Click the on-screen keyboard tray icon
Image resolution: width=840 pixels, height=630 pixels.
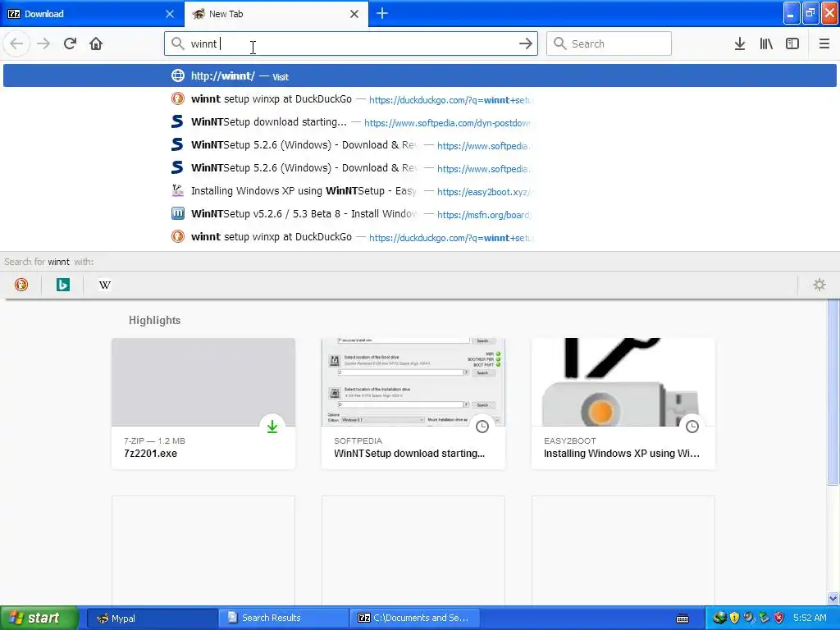click(x=682, y=619)
